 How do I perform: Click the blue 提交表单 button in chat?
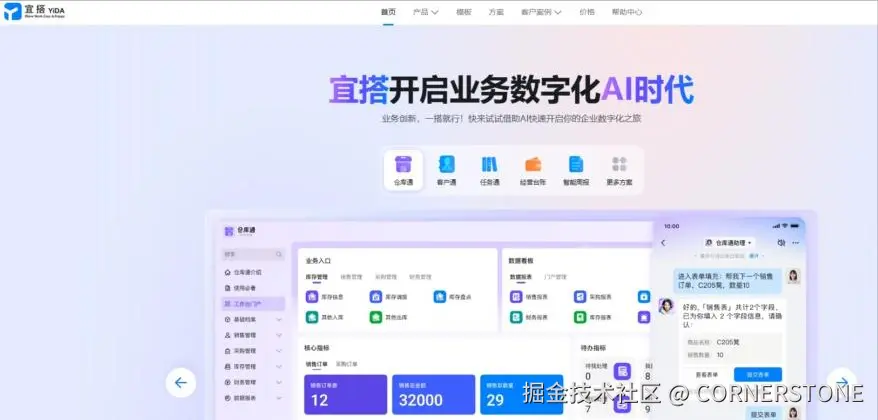tap(758, 375)
